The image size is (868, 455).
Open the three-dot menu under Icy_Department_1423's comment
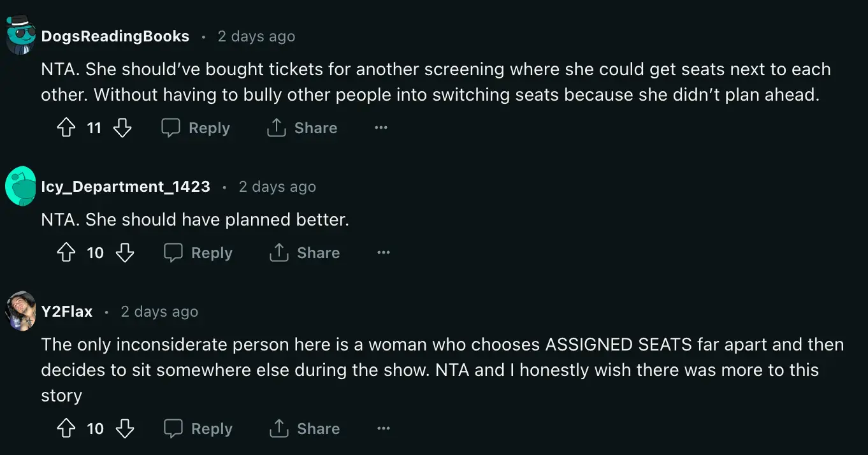click(383, 252)
